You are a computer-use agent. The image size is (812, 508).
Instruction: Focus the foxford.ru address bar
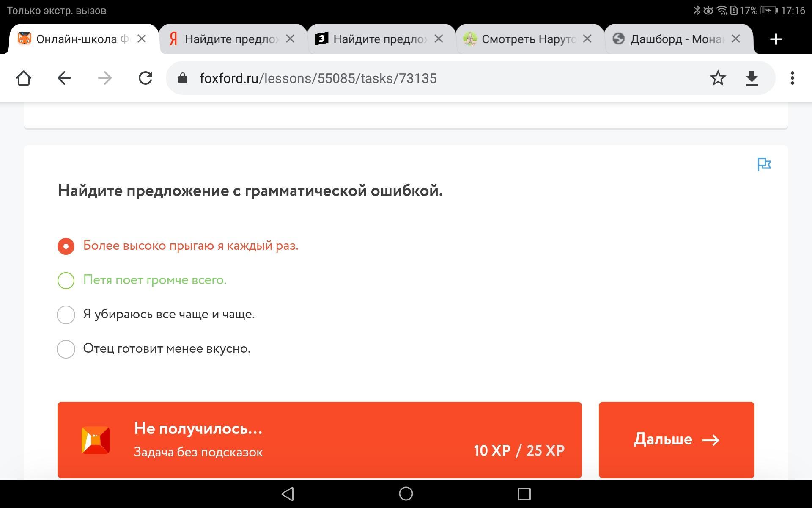(x=444, y=78)
